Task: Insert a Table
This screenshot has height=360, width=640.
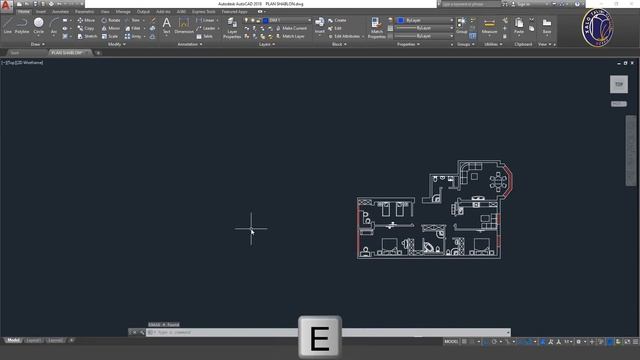Action: pos(205,36)
